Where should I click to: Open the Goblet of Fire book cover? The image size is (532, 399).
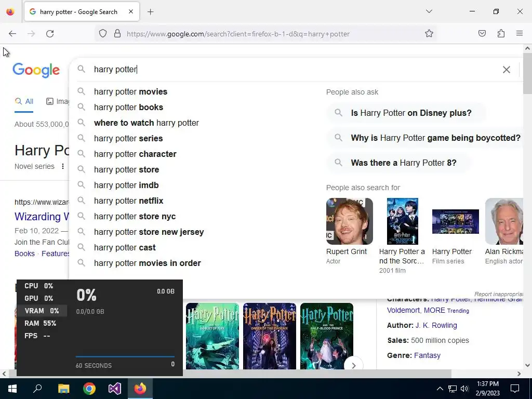212,336
